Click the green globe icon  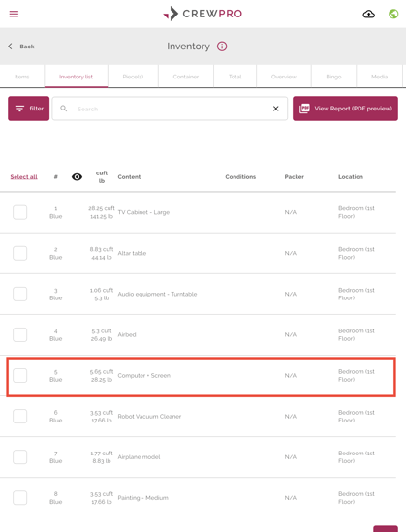(x=393, y=14)
